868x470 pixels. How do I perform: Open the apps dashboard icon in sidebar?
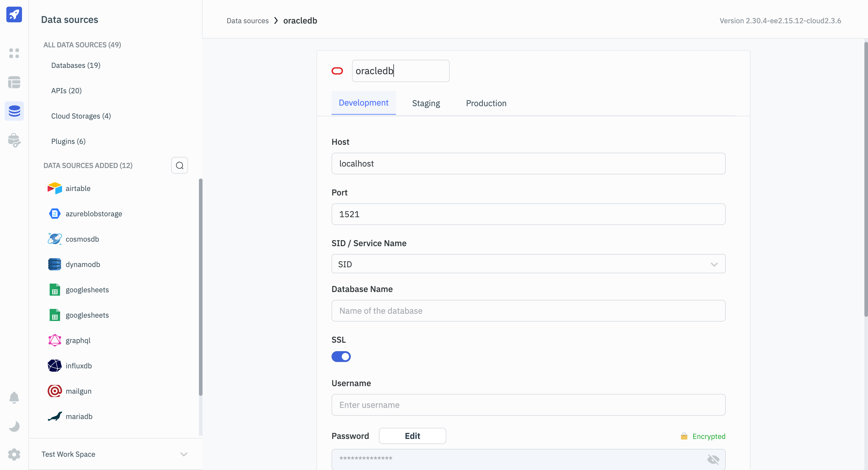pos(14,53)
